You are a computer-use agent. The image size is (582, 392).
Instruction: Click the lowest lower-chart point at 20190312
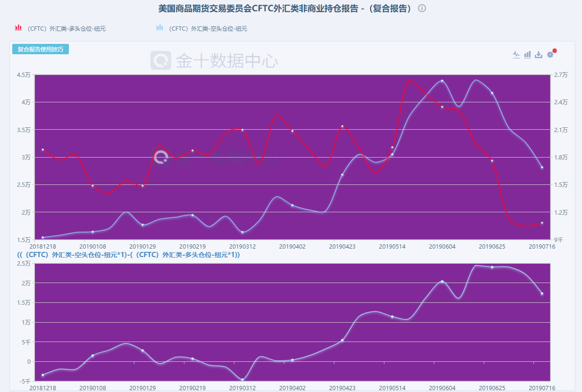pos(242,380)
